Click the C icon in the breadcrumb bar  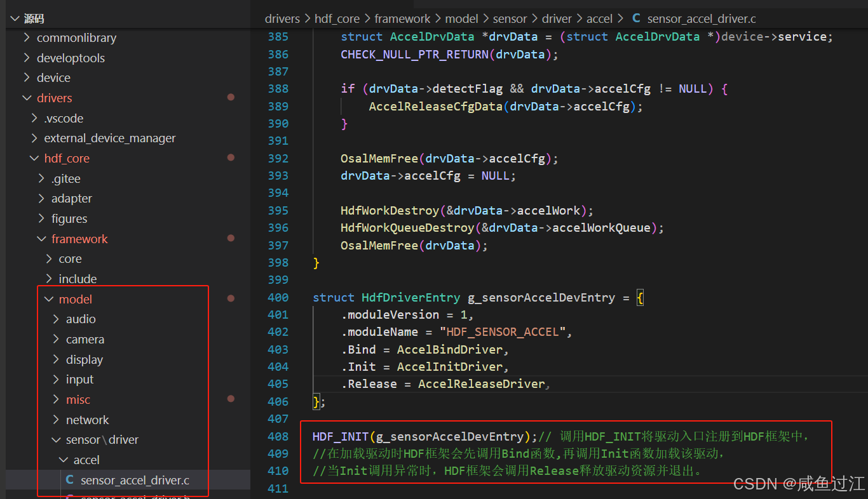636,18
